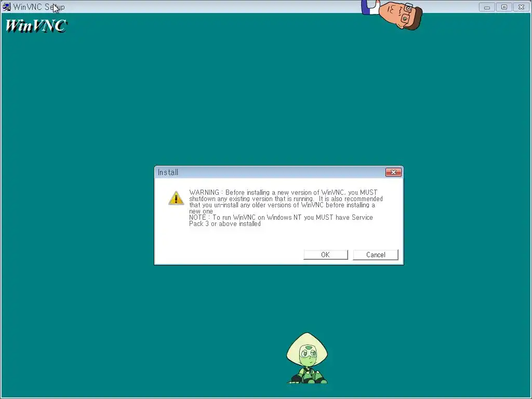Cancel the WinVNC install dialog
The width and height of the screenshot is (532, 399).
[x=375, y=255]
